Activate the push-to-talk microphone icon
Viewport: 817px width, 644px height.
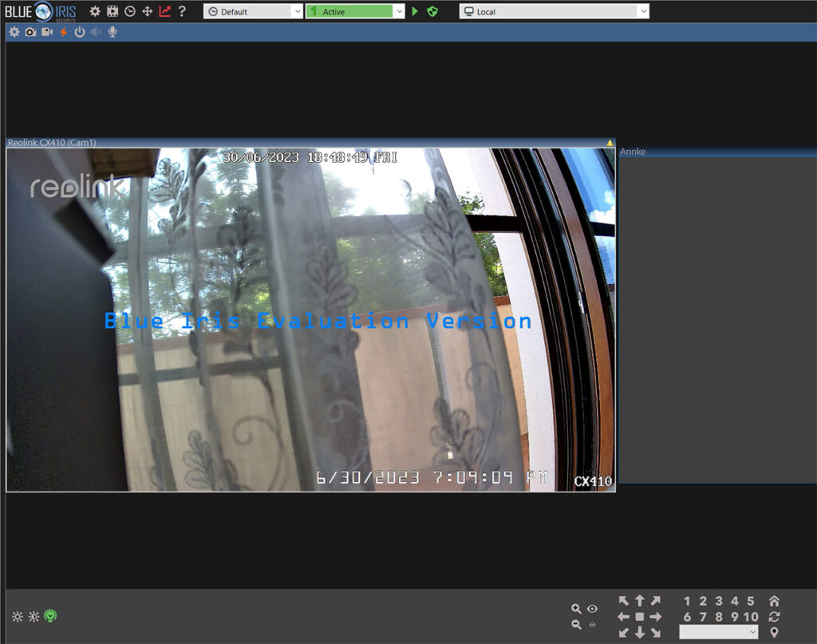[113, 32]
